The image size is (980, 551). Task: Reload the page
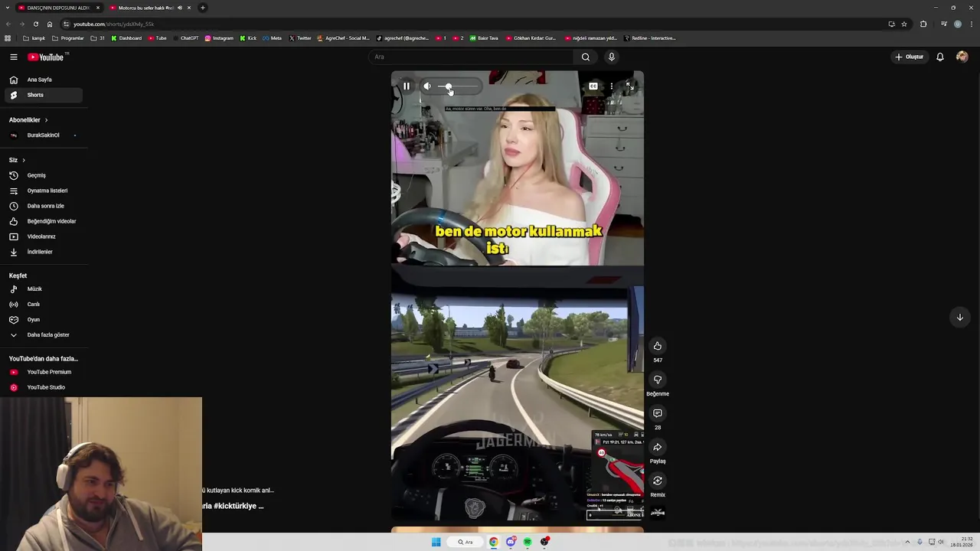pyautogui.click(x=35, y=24)
